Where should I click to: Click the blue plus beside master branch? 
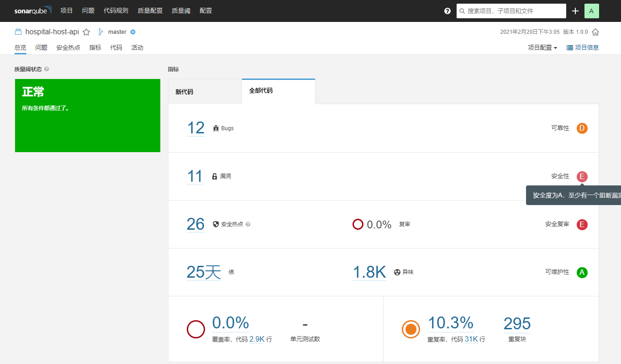click(x=133, y=32)
